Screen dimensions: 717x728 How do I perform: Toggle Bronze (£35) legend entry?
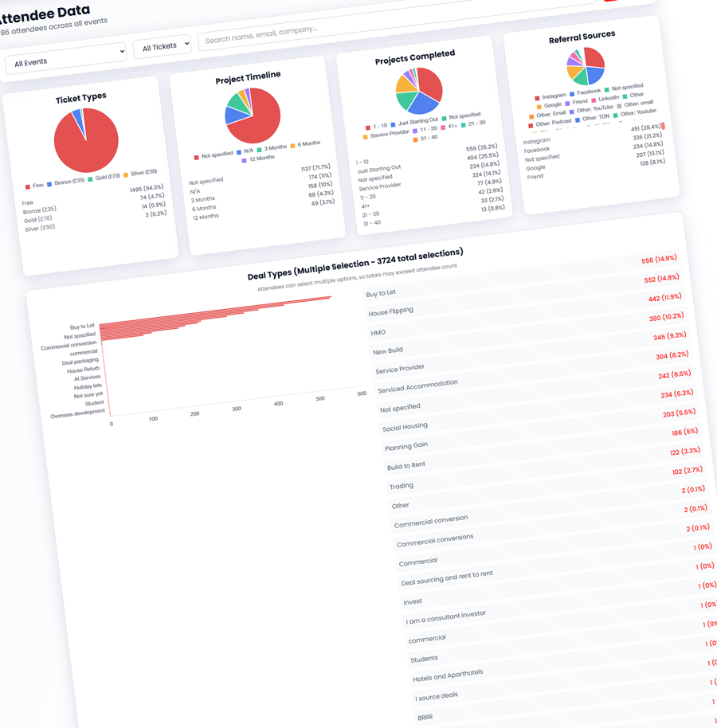tap(65, 182)
